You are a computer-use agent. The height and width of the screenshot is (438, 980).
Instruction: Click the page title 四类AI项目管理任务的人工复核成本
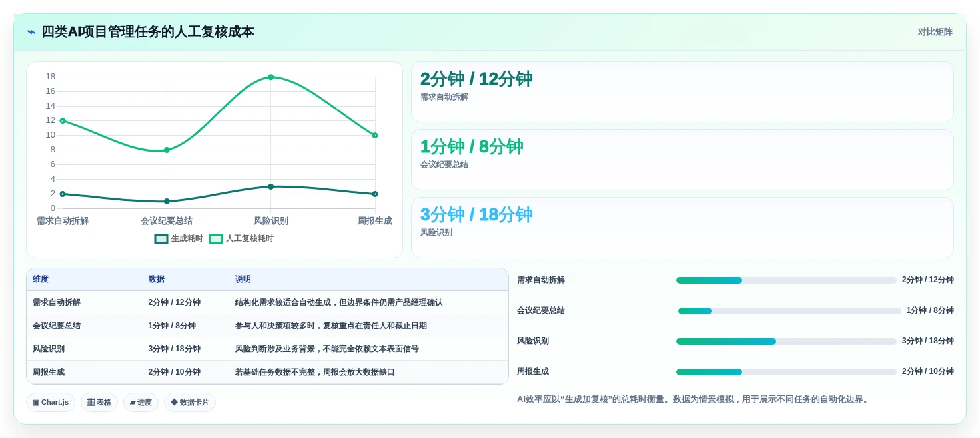click(148, 32)
